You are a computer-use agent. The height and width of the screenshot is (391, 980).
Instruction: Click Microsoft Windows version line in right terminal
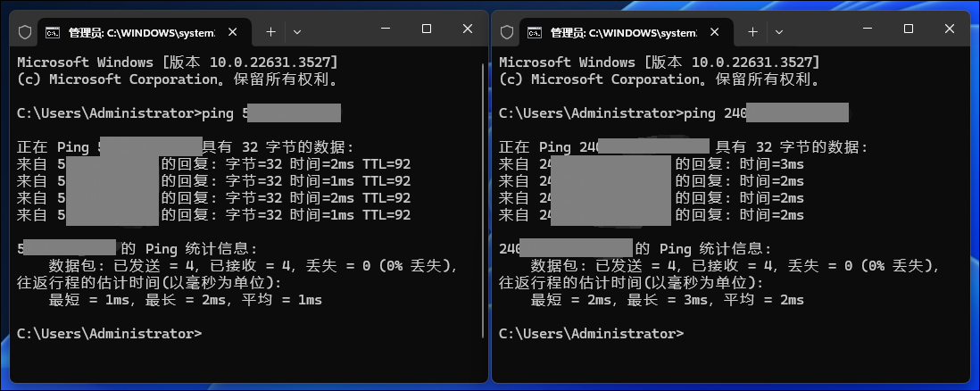click(x=660, y=62)
